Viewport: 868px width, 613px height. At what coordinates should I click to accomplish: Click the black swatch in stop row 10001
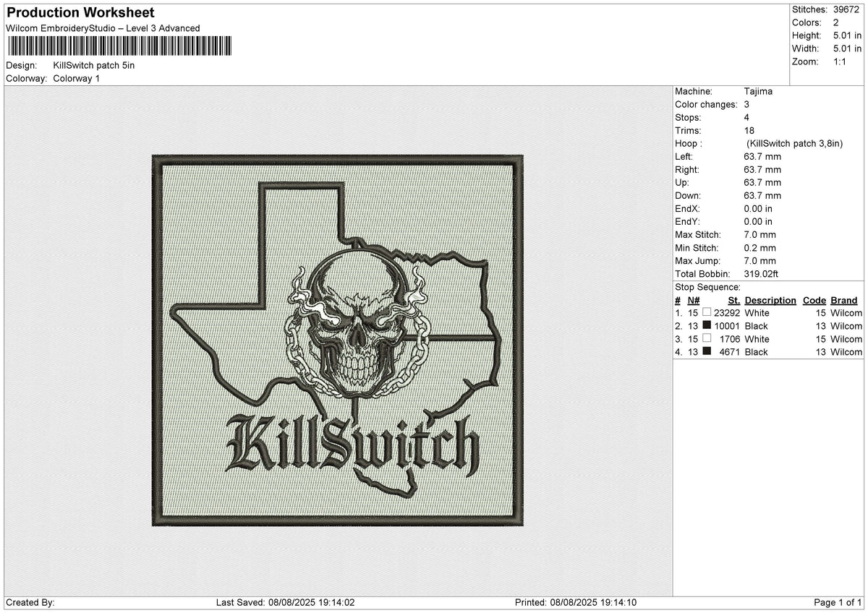(x=706, y=325)
